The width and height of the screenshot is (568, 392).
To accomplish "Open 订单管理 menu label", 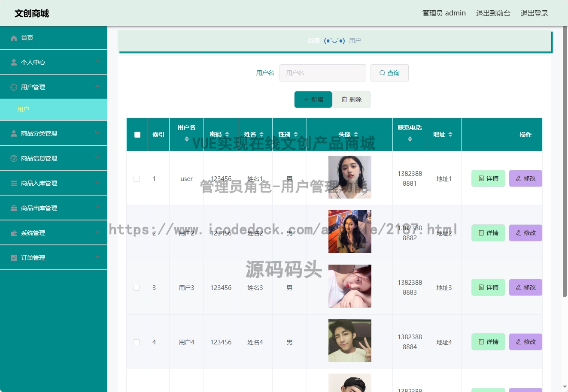I will pyautogui.click(x=33, y=258).
